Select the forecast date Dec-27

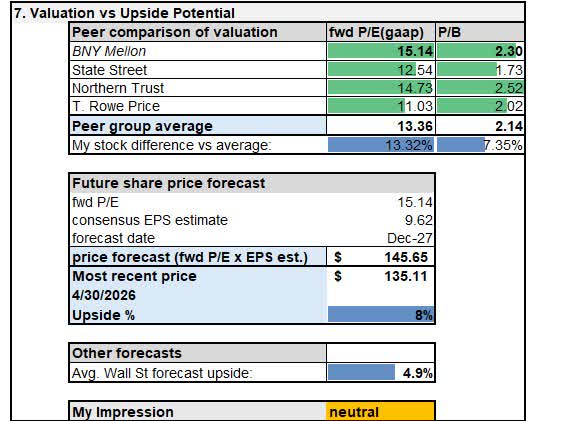410,238
